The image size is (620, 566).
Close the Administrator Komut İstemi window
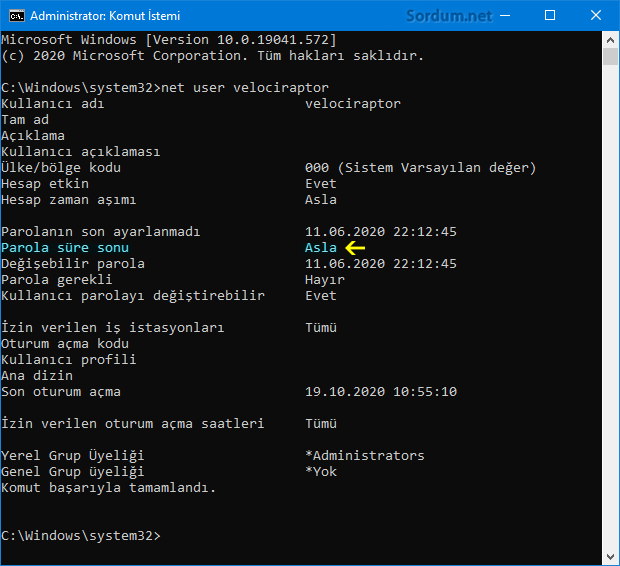click(595, 16)
